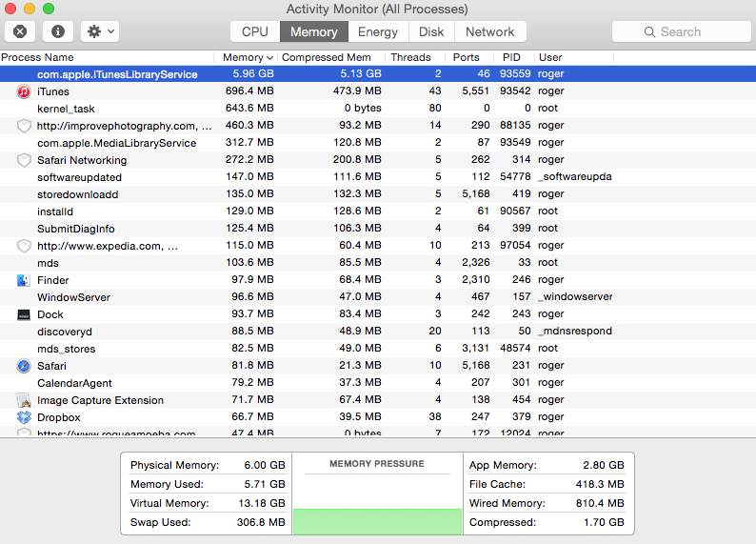Click the red close window button
Screen dimensions: 756x544
10,9
